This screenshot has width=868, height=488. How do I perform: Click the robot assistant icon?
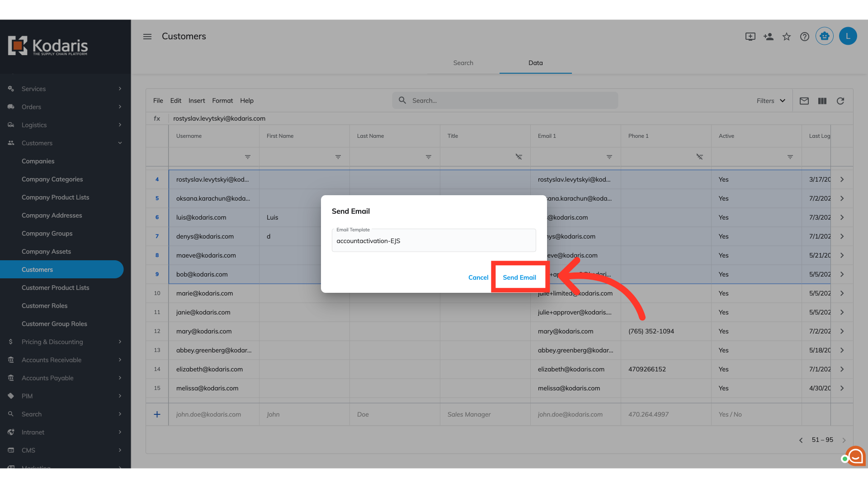point(825,36)
